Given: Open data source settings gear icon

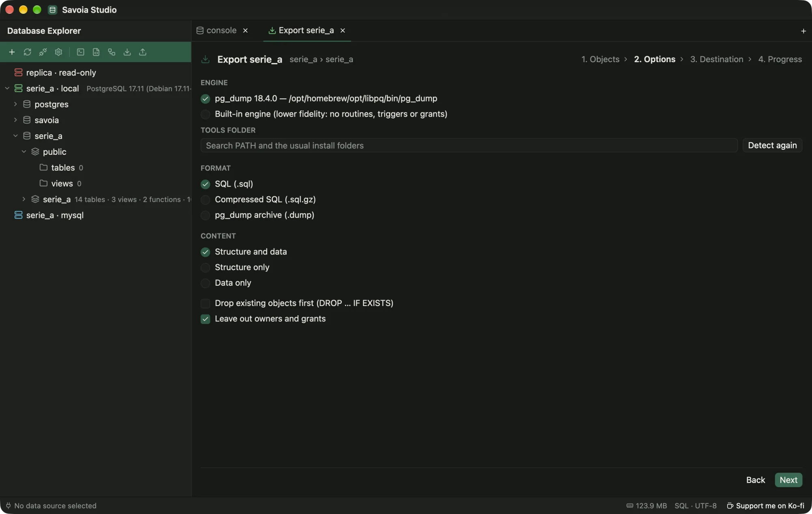Looking at the screenshot, I should (x=58, y=52).
